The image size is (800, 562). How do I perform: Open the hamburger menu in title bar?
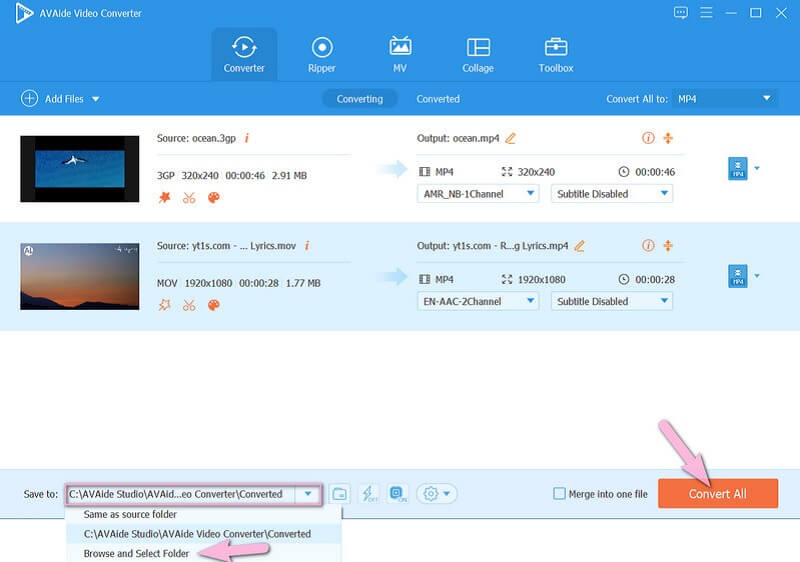click(x=706, y=12)
